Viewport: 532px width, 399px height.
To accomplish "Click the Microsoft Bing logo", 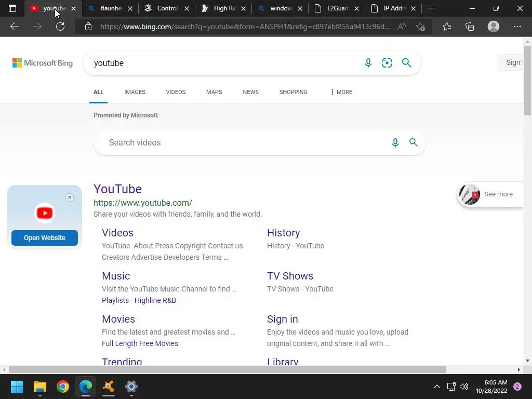I will point(43,63).
